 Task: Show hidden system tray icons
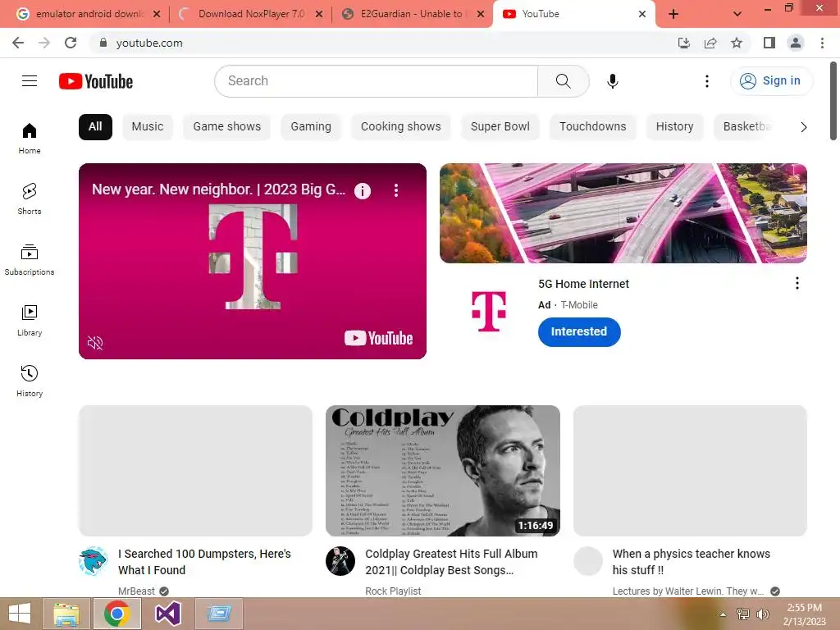point(723,614)
